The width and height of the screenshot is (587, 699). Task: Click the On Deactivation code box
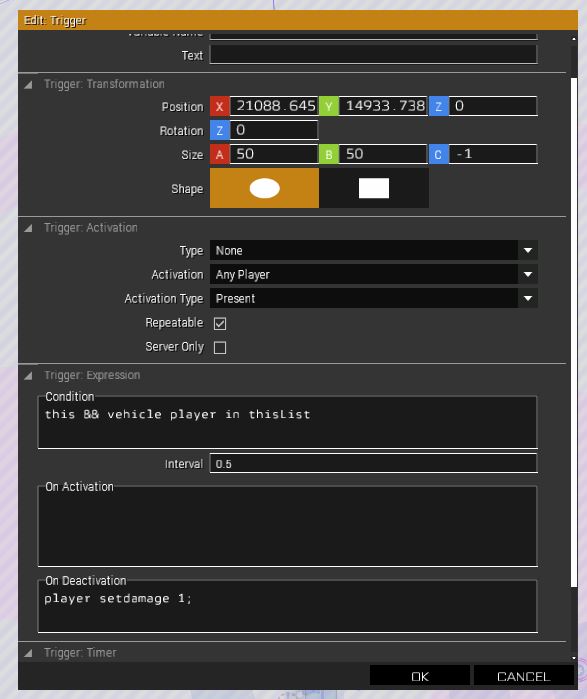(288, 607)
